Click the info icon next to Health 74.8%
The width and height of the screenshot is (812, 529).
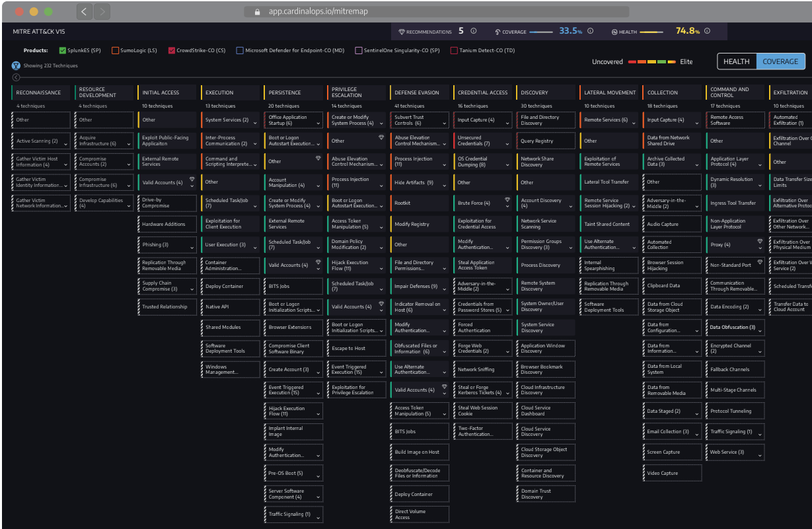(708, 31)
